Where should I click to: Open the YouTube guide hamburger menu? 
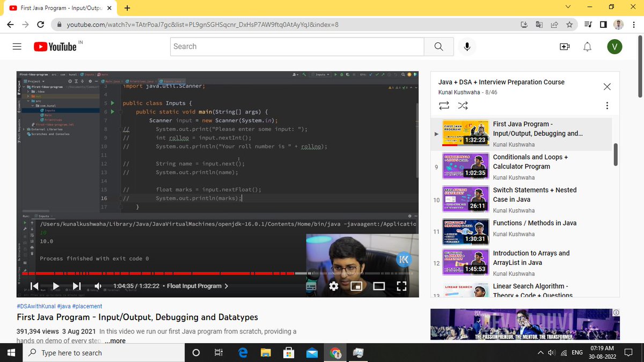coord(17,47)
